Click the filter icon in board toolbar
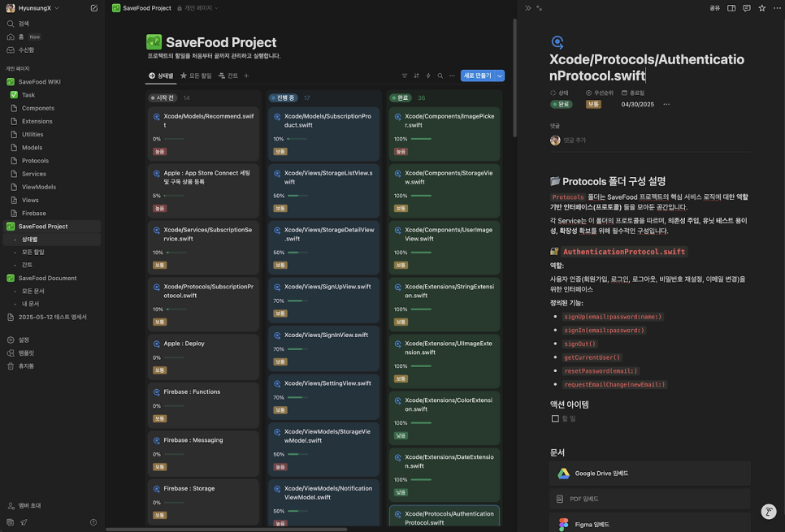This screenshot has height=532, width=785. [x=405, y=76]
